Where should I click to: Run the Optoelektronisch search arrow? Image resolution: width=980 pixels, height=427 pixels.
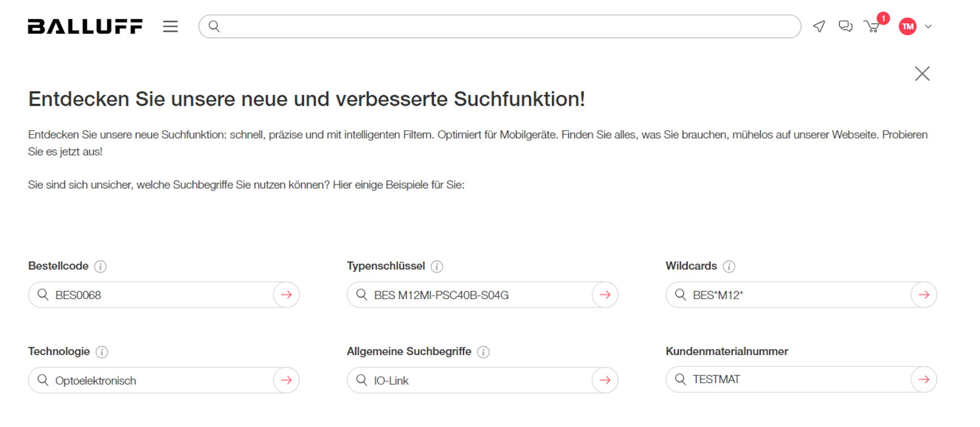(x=286, y=380)
